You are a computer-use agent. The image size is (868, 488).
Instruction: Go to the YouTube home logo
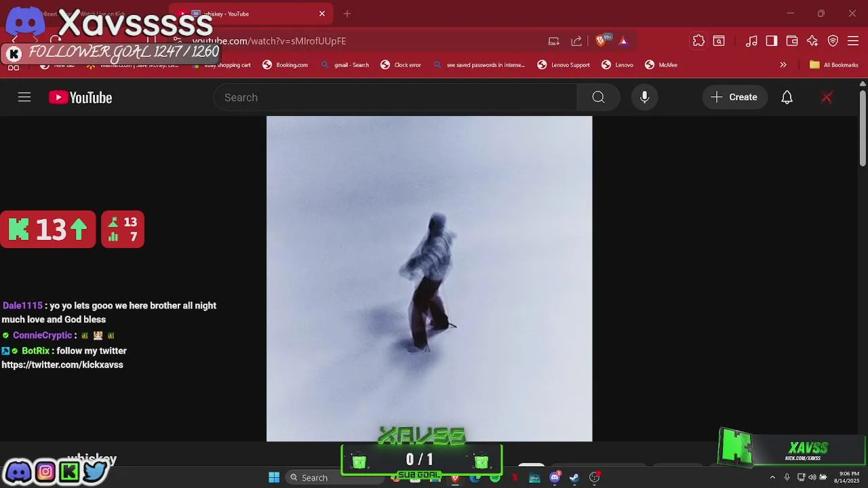click(80, 98)
